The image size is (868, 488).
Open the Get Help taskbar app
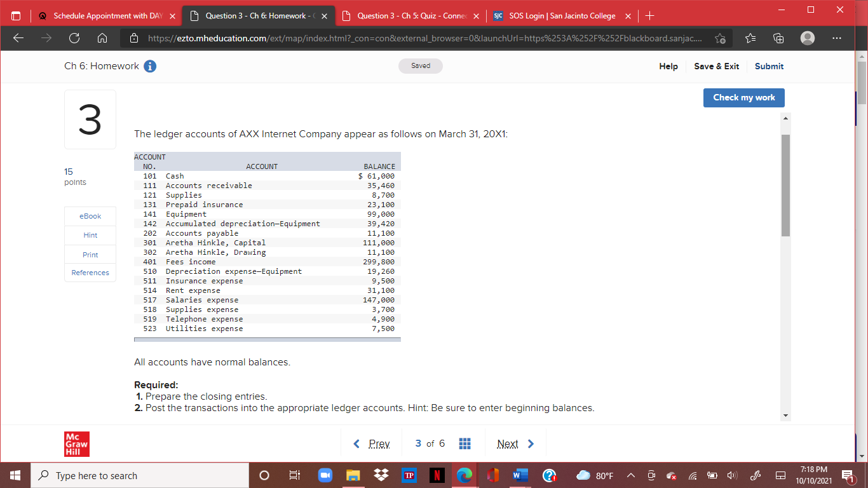[550, 475]
